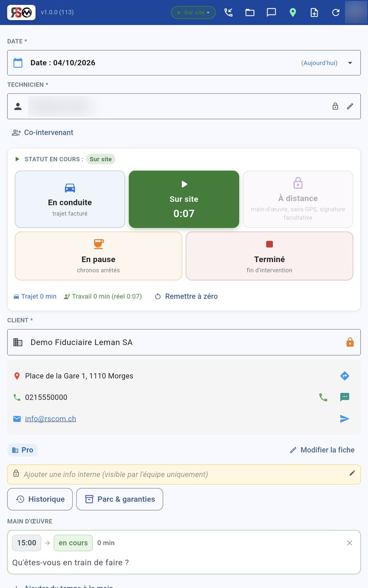368x588 pixels.
Task: Click the building icon in client field
Action: pyautogui.click(x=18, y=342)
